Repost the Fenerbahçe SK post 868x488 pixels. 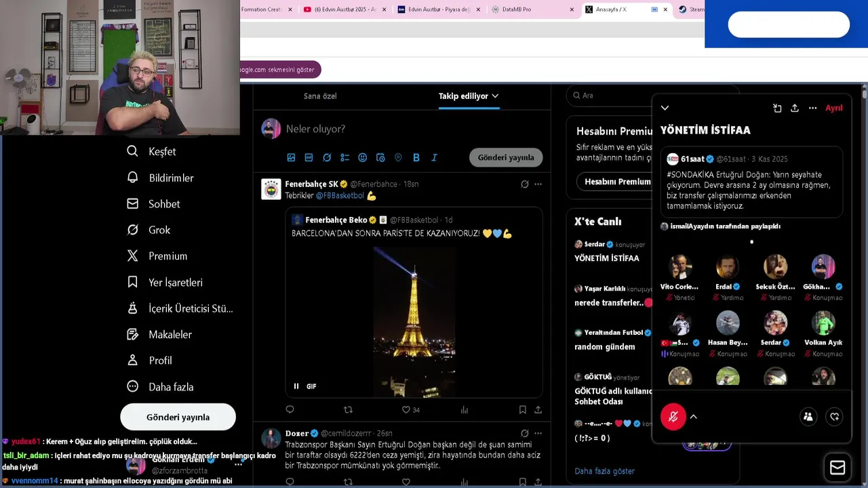click(348, 409)
